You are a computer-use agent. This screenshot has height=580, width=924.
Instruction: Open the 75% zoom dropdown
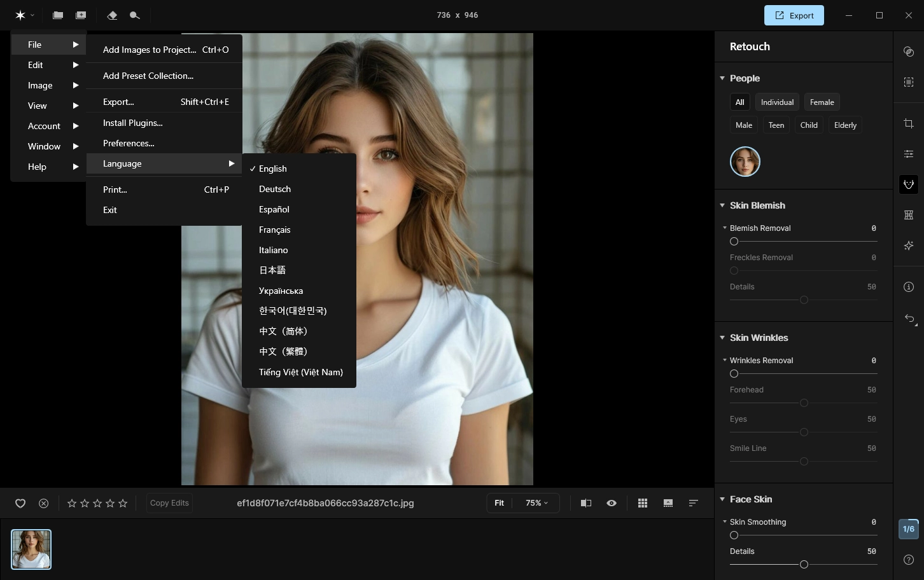536,503
